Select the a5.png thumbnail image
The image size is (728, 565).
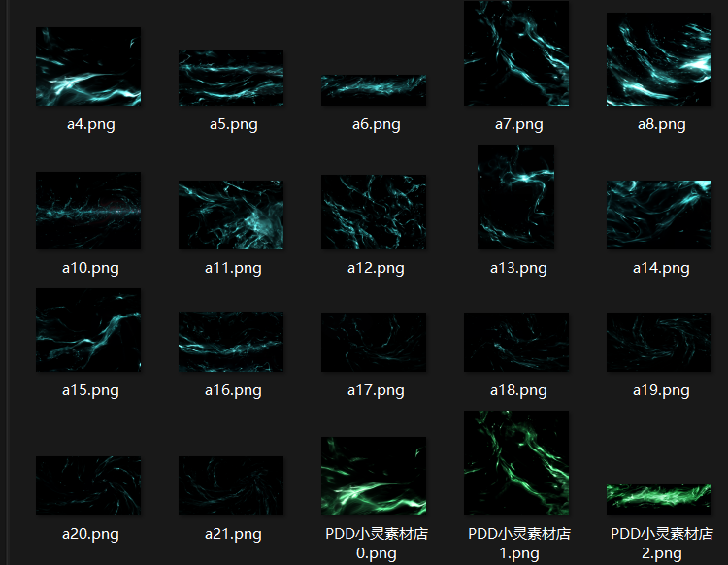(231, 78)
